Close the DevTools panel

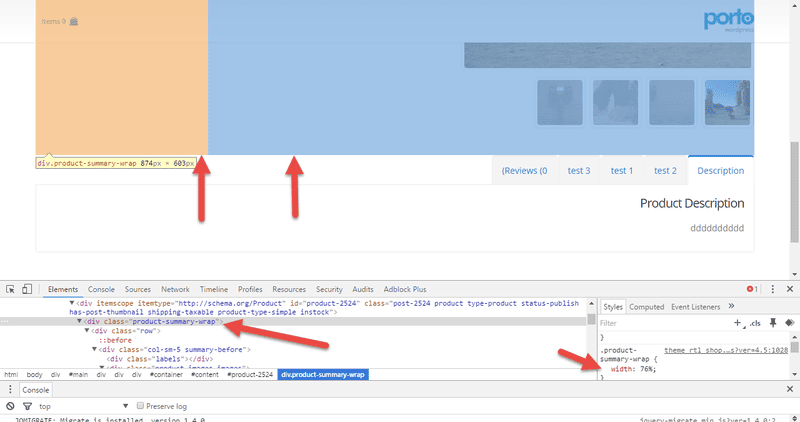[790, 289]
